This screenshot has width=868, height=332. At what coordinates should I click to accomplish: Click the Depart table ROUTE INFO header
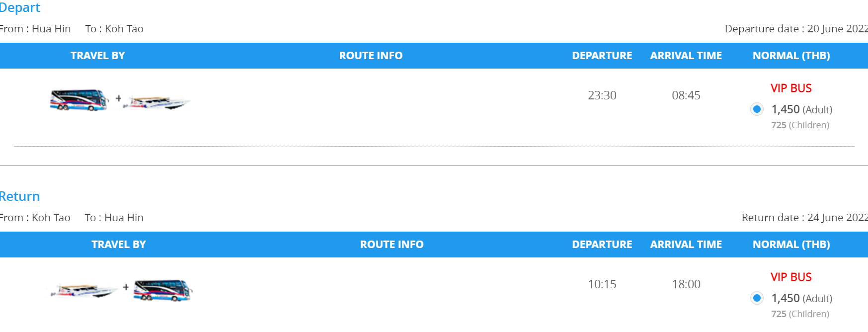point(371,56)
